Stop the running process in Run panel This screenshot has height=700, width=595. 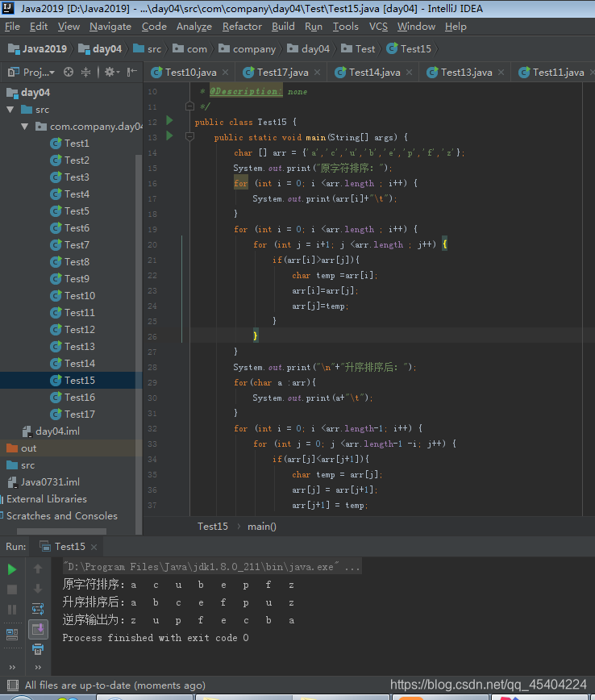pyautogui.click(x=12, y=590)
